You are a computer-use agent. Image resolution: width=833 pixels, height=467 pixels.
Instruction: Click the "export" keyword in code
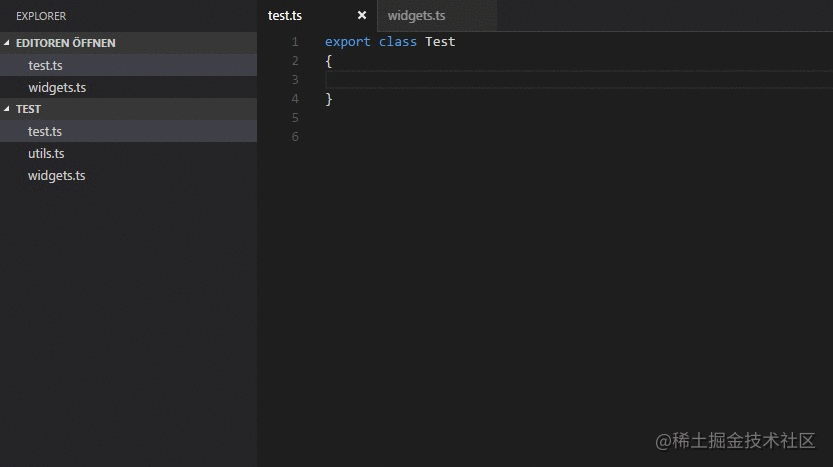pos(347,42)
